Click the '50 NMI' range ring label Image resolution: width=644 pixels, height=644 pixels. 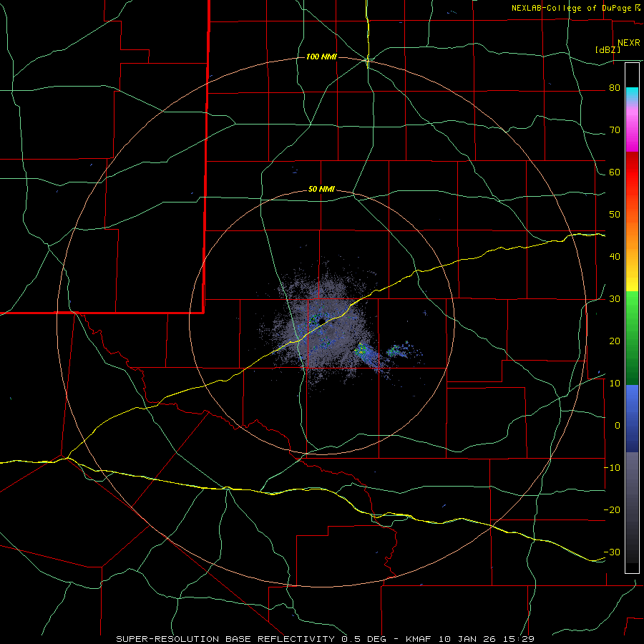pyautogui.click(x=321, y=190)
